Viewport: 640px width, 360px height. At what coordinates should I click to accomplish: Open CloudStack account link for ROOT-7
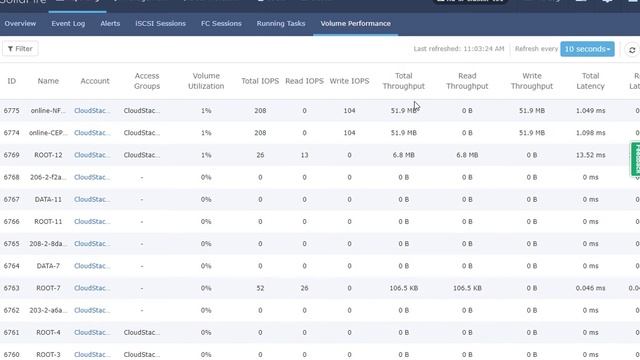point(92,288)
